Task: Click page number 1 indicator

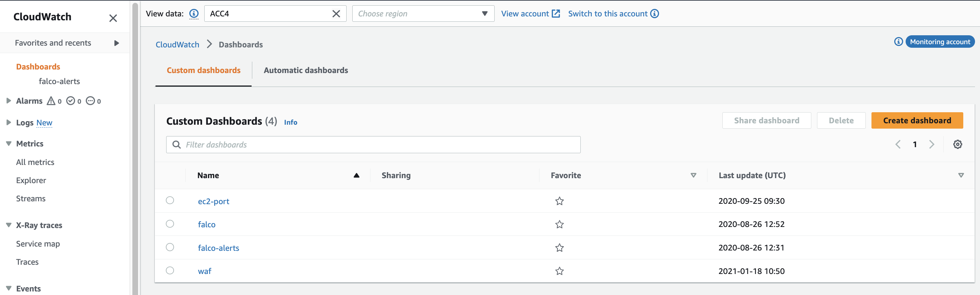Action: coord(915,144)
